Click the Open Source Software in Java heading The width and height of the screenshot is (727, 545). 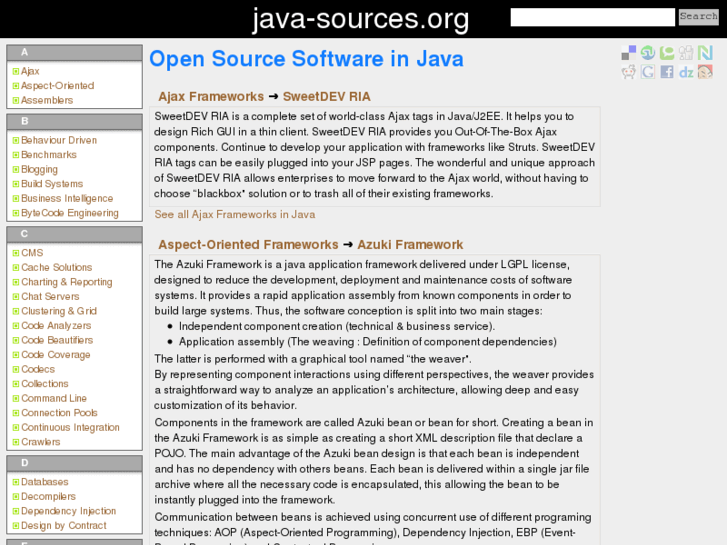[x=306, y=59]
